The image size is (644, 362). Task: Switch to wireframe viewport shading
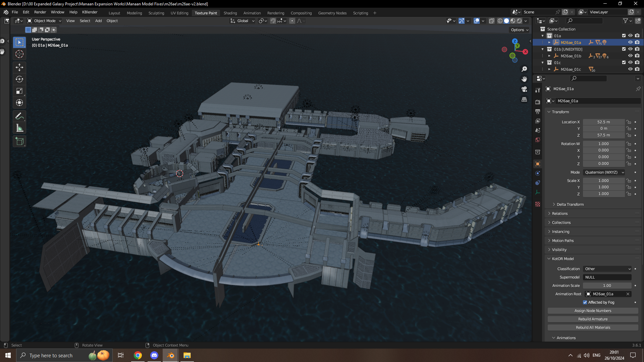click(x=500, y=21)
